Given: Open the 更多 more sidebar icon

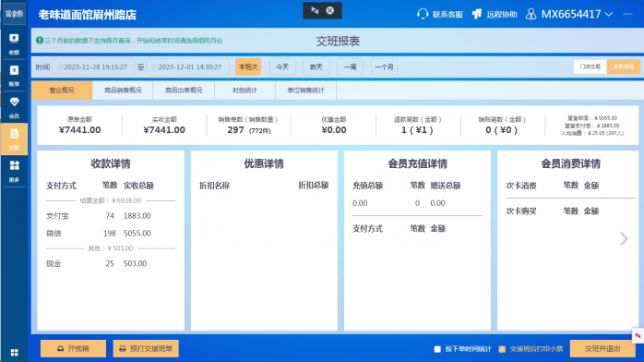Looking at the screenshot, I should click(14, 171).
